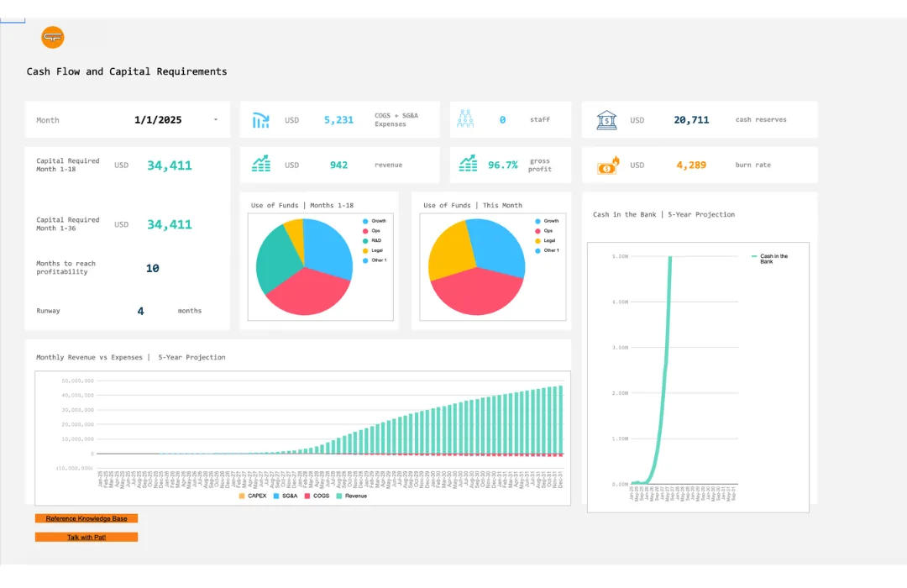
Task: Click the Months 1-18 pie chart
Action: [x=304, y=267]
